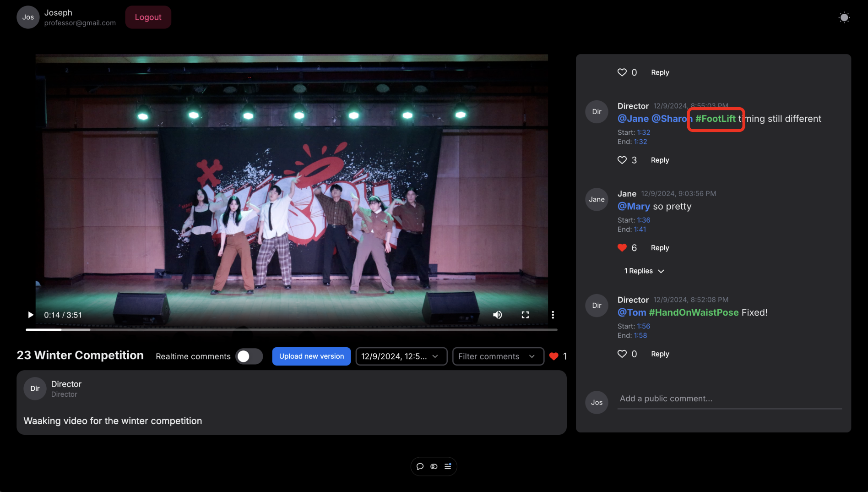The width and height of the screenshot is (868, 492).
Task: Mute the video audio
Action: (497, 315)
